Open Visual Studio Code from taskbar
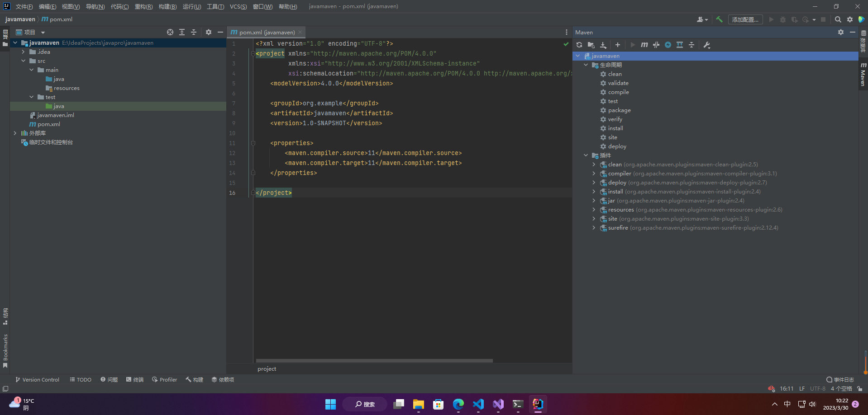 pos(478,404)
